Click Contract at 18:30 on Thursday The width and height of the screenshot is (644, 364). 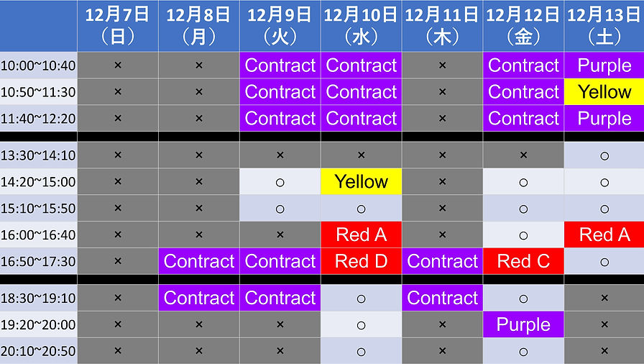coord(442,298)
